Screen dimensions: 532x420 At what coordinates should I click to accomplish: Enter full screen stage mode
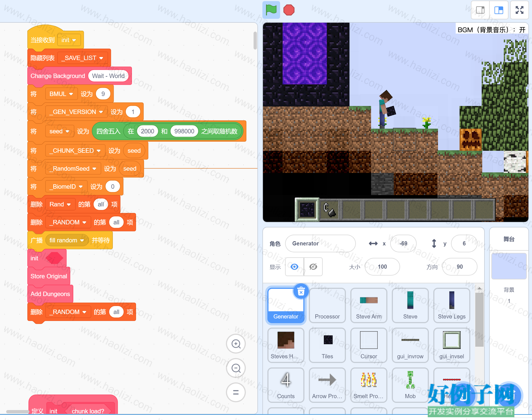tap(520, 10)
